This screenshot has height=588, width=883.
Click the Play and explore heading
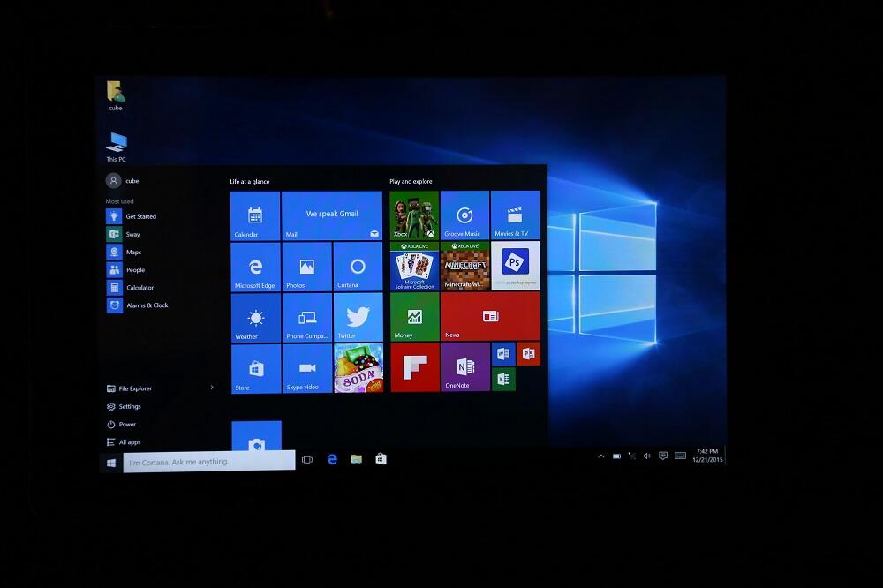click(411, 181)
